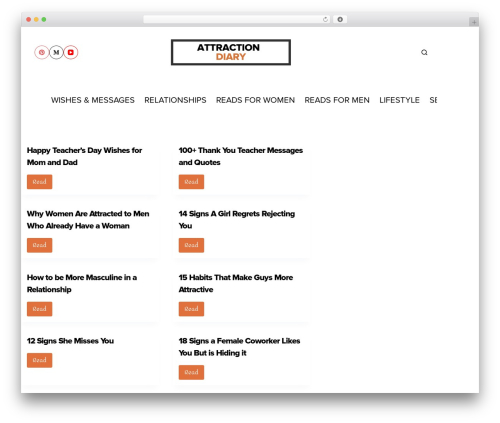The image size is (500, 423).
Task: Open the Medium social icon
Action: click(x=56, y=52)
